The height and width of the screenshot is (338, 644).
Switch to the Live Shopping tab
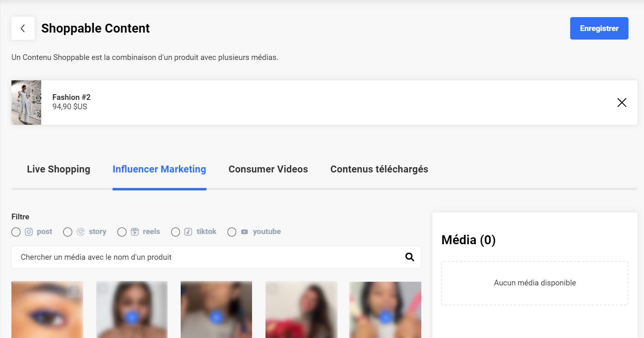click(58, 169)
